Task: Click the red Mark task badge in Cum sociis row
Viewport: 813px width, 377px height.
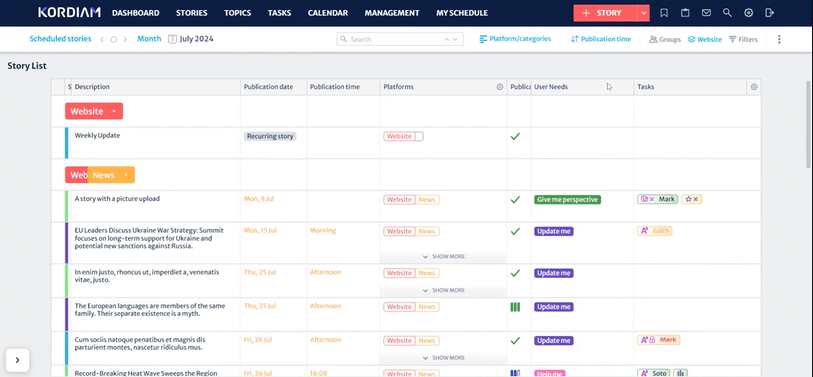Action: point(658,340)
